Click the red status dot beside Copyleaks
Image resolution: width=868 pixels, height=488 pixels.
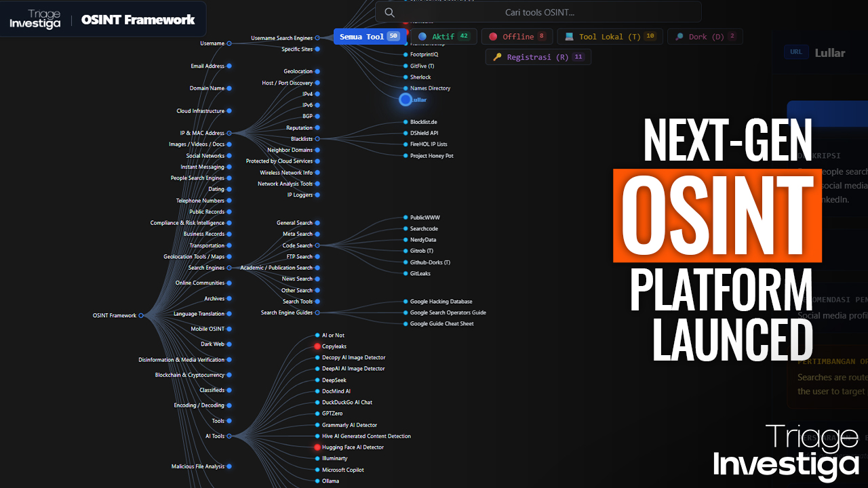[x=317, y=346]
